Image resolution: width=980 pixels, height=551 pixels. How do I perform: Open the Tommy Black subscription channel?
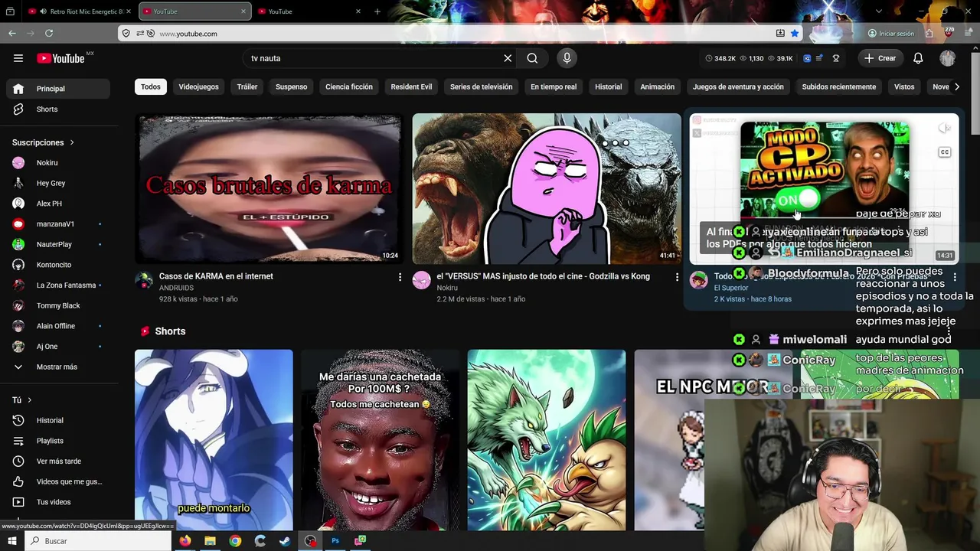58,305
